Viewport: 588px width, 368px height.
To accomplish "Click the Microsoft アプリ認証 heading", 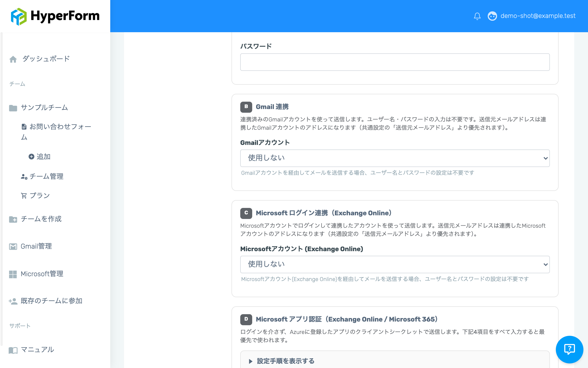I will click(347, 319).
